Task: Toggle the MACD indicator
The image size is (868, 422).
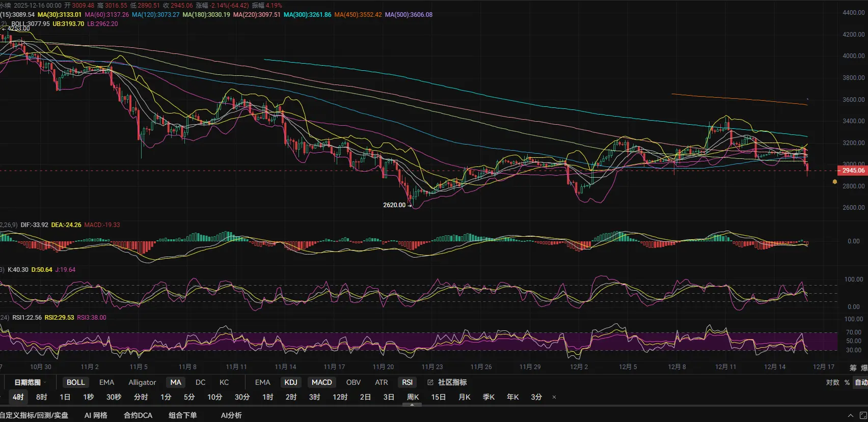Action: (x=321, y=382)
